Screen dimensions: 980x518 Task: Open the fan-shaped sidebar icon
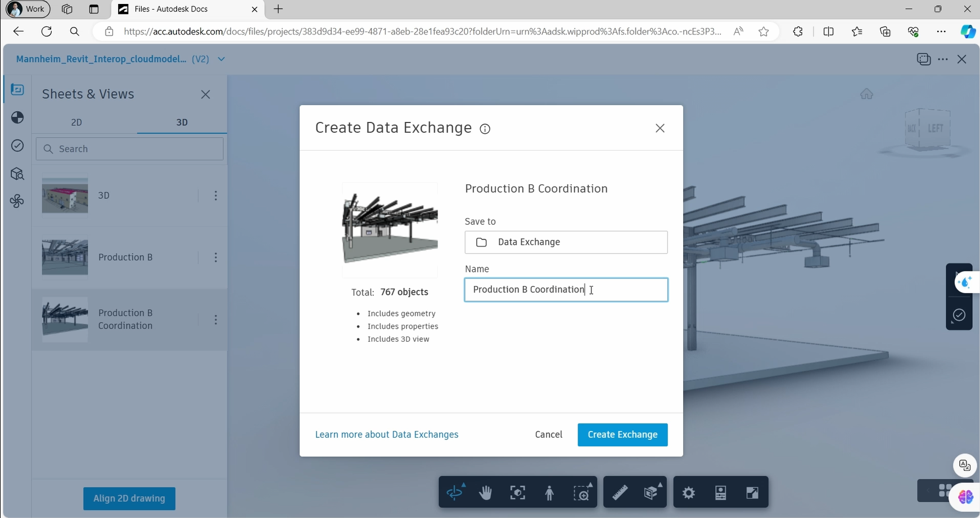pyautogui.click(x=17, y=201)
